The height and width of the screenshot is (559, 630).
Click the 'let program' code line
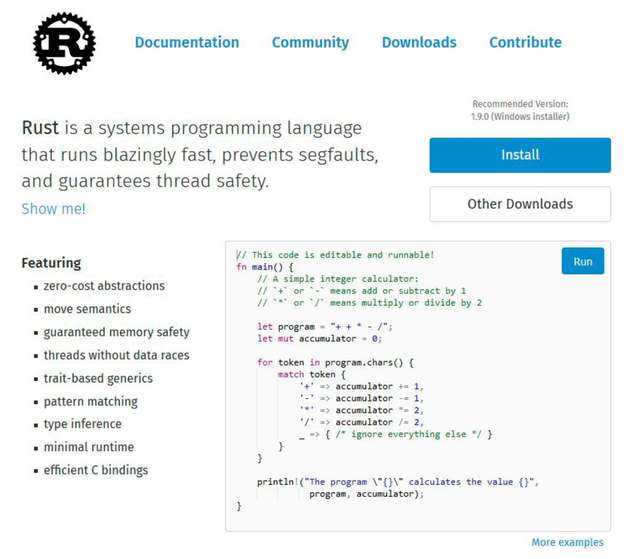pos(325,327)
